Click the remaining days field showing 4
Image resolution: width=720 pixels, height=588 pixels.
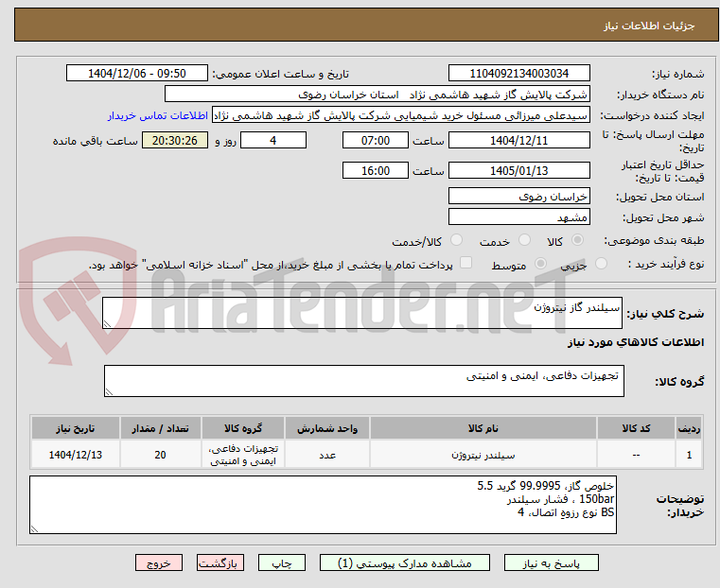(273, 140)
